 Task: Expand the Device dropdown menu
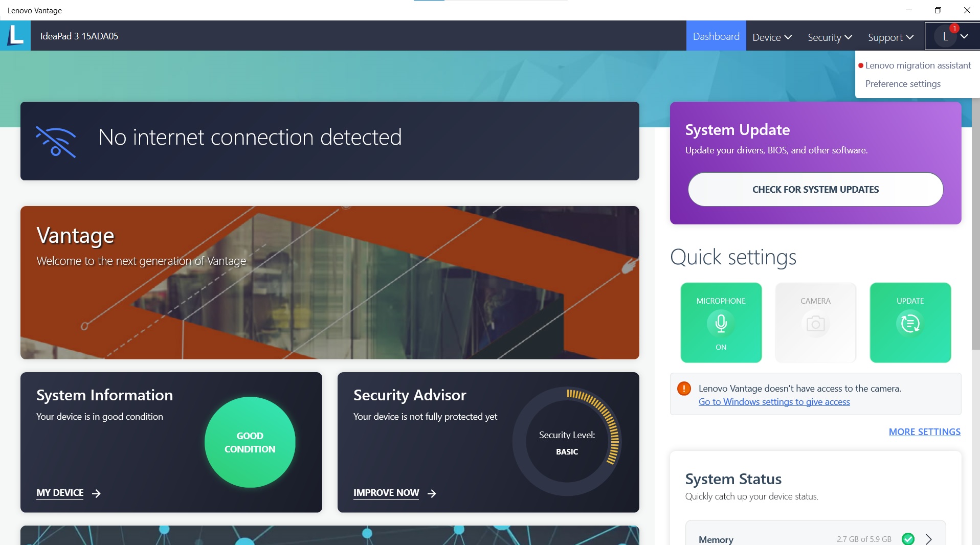pyautogui.click(x=772, y=37)
